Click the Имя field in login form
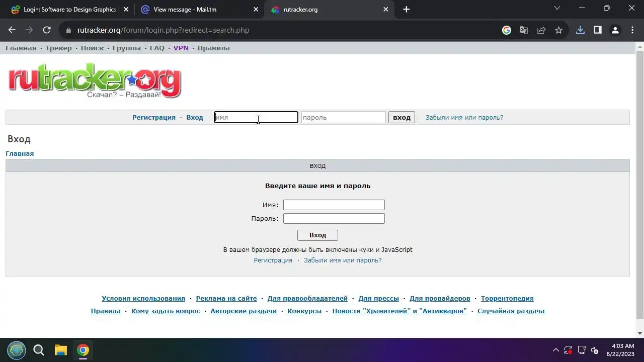Image resolution: width=644 pixels, height=362 pixels. 334,205
